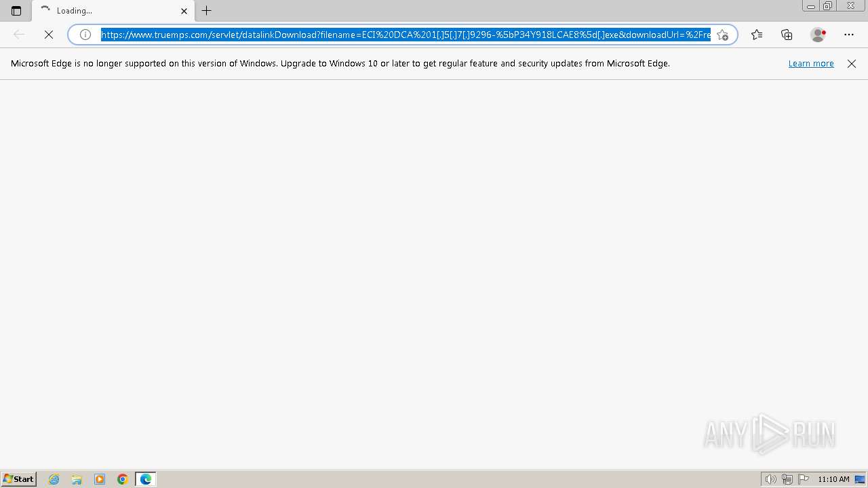Click the truemps.com URL in address bar
868x488 pixels.
[406, 35]
